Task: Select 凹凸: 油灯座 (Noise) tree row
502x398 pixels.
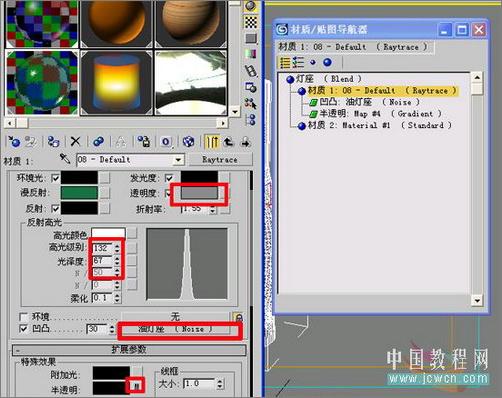Action: coord(365,102)
